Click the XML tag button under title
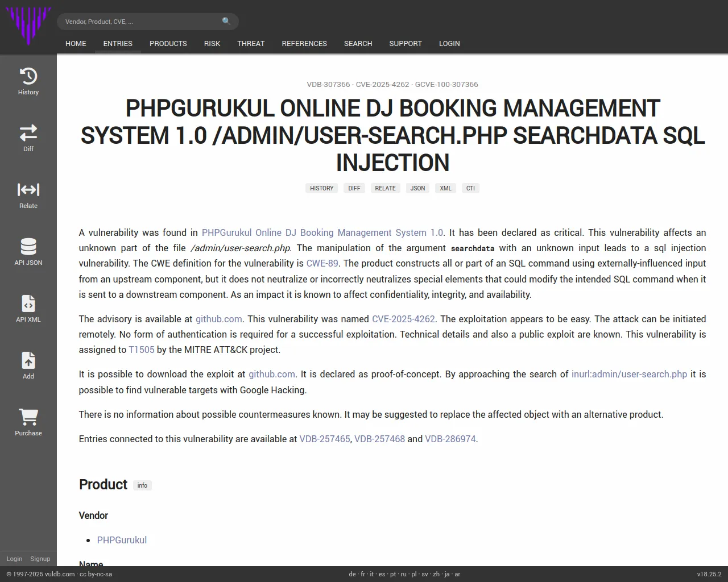Viewport: 728px width, 582px height. tap(446, 188)
